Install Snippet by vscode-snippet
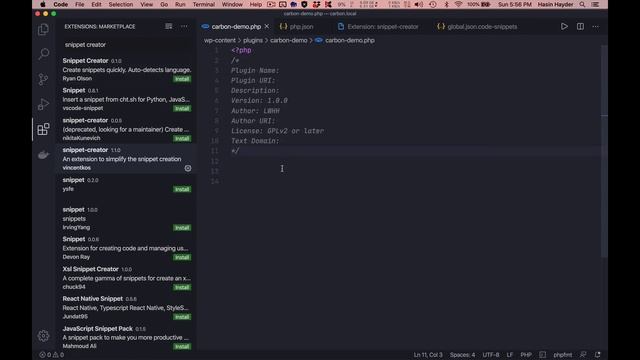 tap(182, 109)
